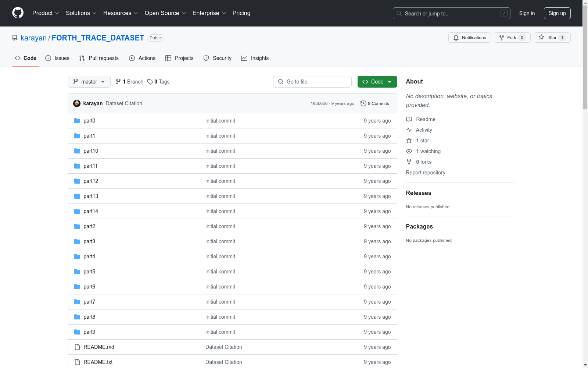Open the Pricing page
The image size is (588, 368).
pyautogui.click(x=241, y=13)
